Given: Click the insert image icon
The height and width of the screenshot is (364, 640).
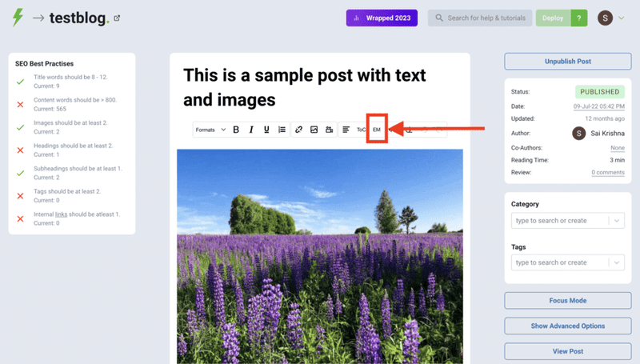Looking at the screenshot, I should (314, 130).
